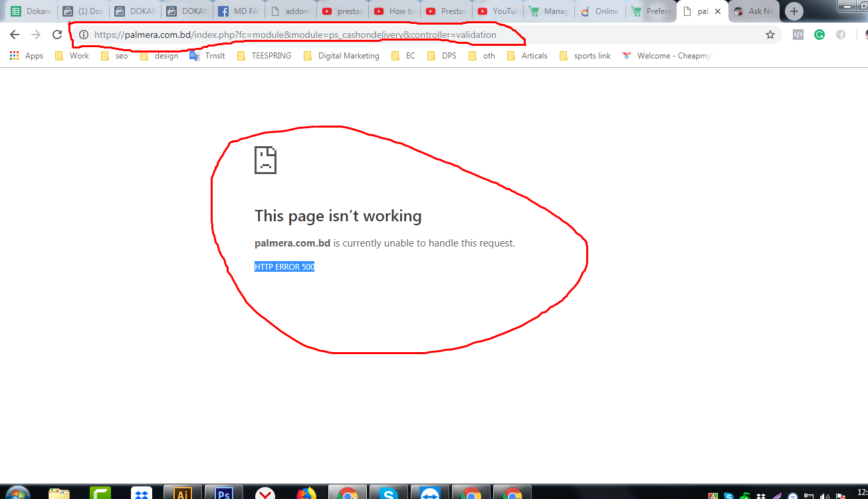The height and width of the screenshot is (499, 868).
Task: Click the HTTP ERROR 500 text
Action: (x=284, y=266)
